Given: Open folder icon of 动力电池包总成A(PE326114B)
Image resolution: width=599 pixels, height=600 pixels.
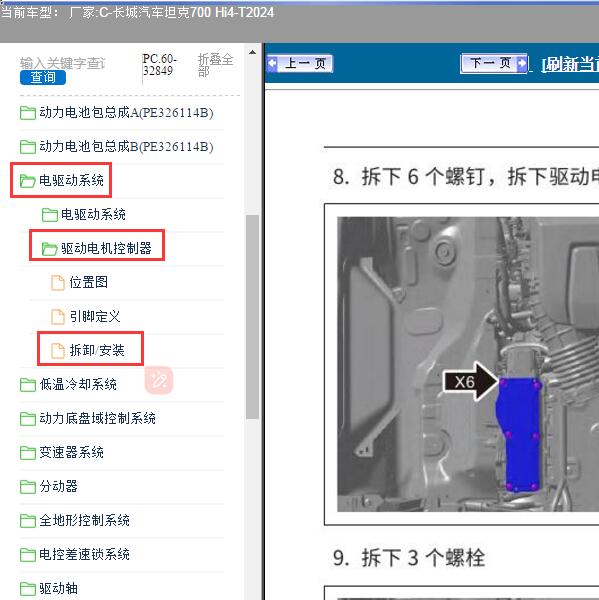Looking at the screenshot, I should coord(28,113).
